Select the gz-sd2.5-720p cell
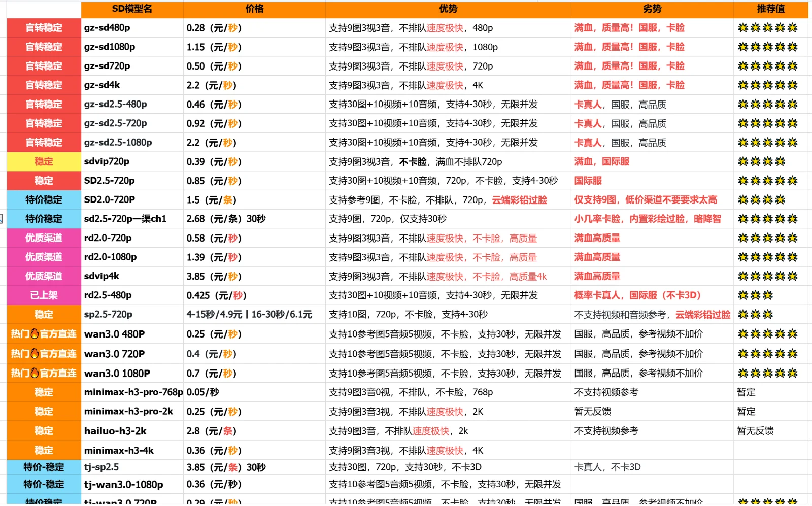 pos(132,123)
